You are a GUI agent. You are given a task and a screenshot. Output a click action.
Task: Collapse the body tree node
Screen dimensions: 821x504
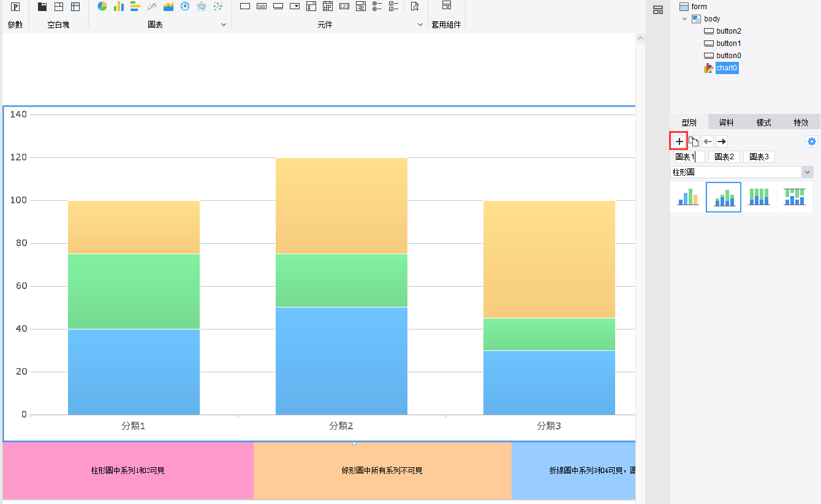click(x=684, y=19)
